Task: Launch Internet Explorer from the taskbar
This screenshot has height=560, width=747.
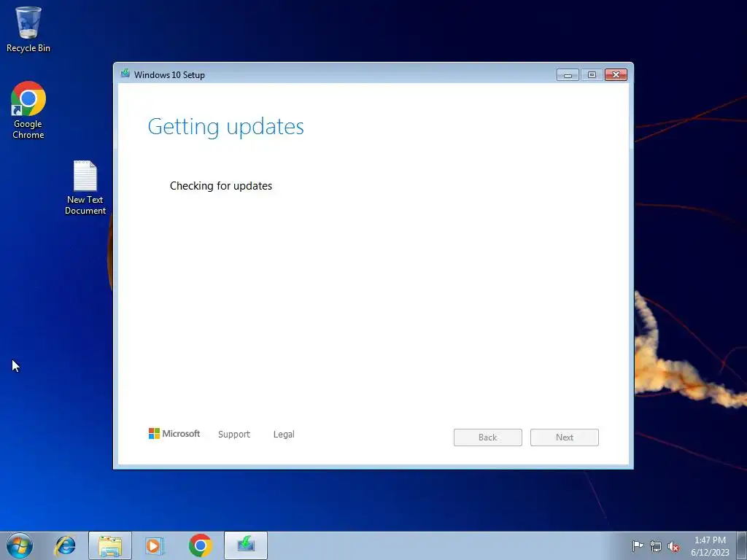Action: pyautogui.click(x=65, y=545)
